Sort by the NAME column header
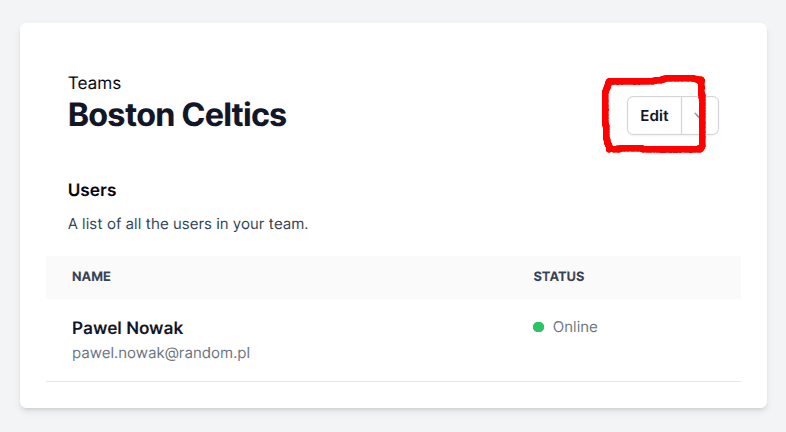Screen dimensions: 786x432 pos(91,276)
